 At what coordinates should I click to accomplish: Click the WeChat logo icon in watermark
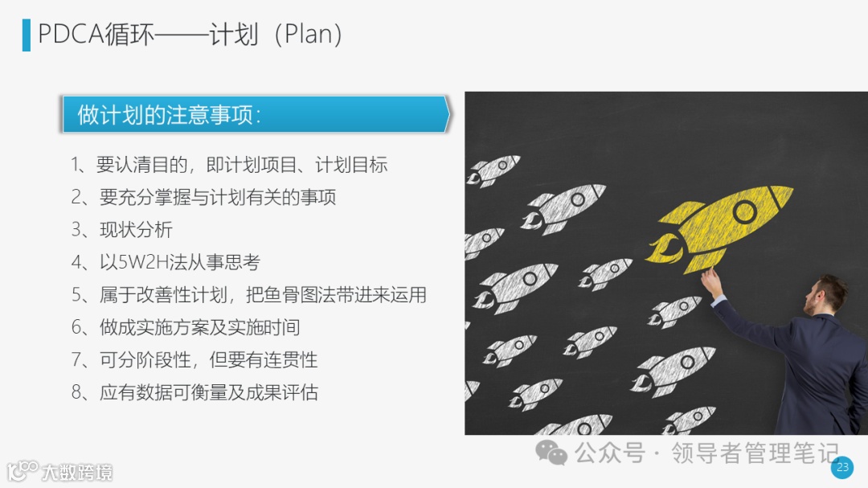pos(551,453)
